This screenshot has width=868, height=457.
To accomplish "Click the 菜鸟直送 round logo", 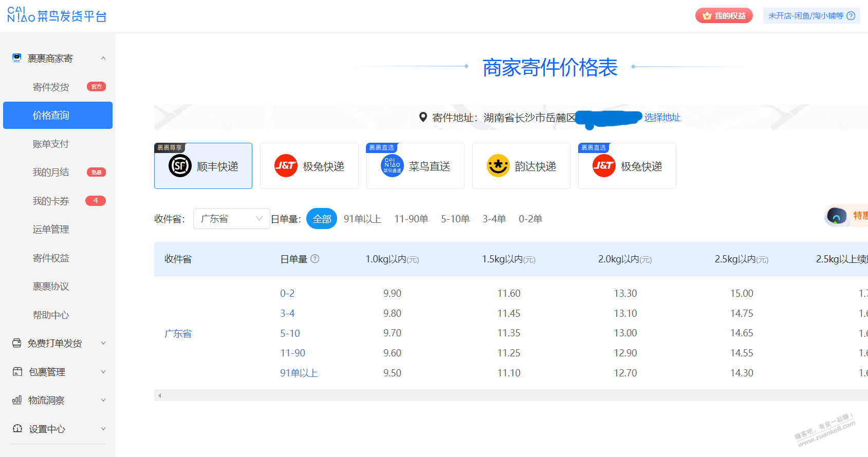I will (392, 166).
